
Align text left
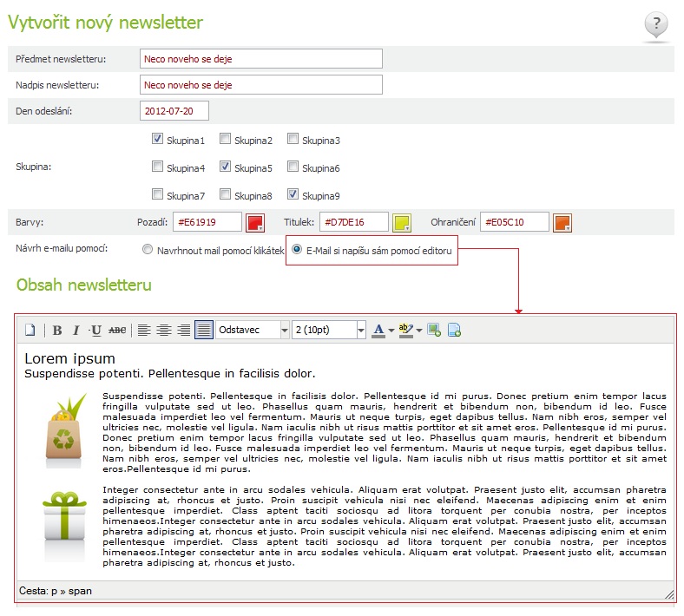point(144,330)
